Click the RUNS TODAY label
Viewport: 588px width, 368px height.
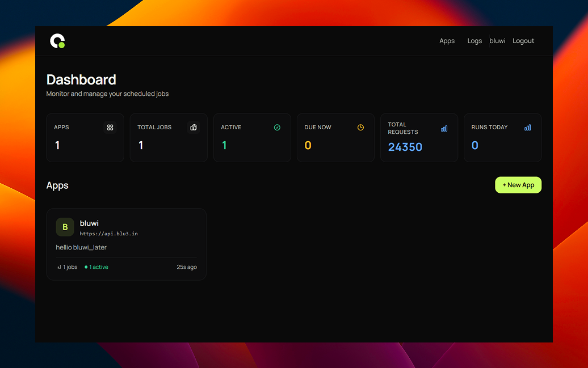coord(489,128)
